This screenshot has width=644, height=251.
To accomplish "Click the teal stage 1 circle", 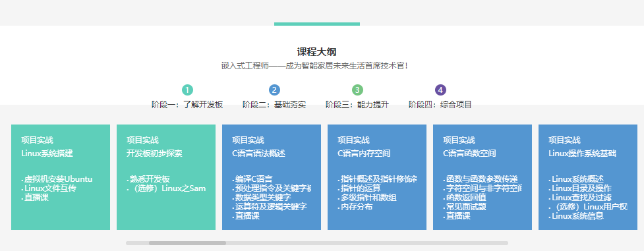I will tap(187, 90).
